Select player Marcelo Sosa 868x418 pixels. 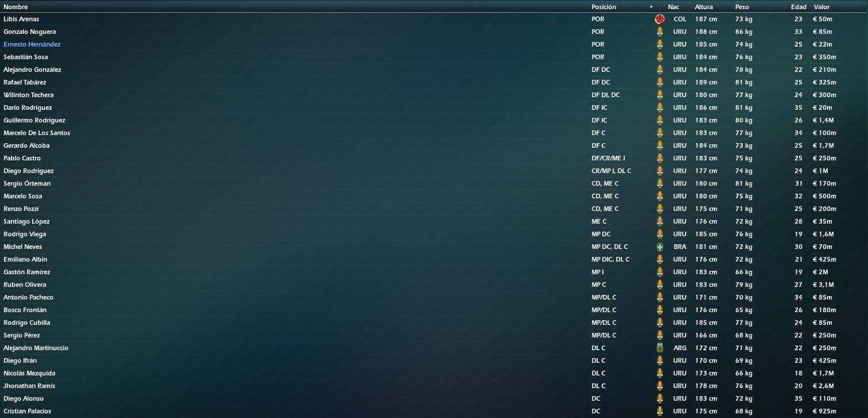pyautogui.click(x=23, y=196)
